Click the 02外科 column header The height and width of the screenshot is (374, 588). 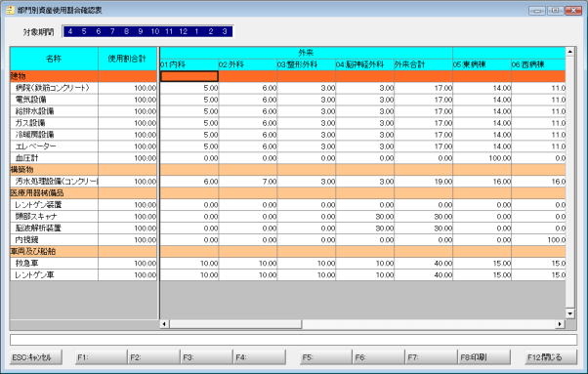pyautogui.click(x=248, y=64)
